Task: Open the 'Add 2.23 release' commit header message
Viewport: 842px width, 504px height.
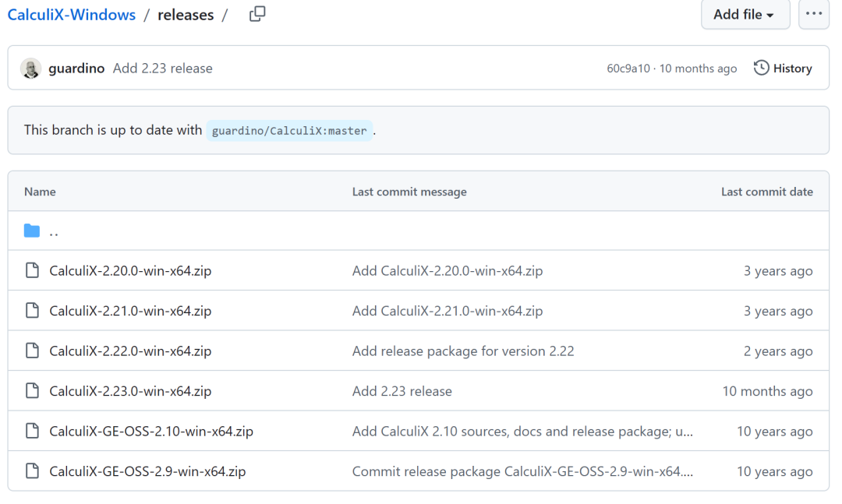Action: tap(163, 69)
